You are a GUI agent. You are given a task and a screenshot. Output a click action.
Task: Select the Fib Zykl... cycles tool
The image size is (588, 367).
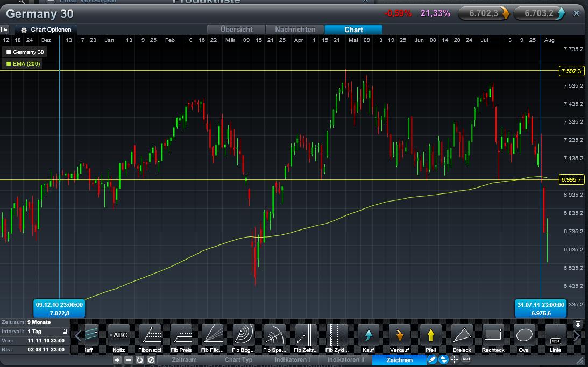click(x=337, y=339)
